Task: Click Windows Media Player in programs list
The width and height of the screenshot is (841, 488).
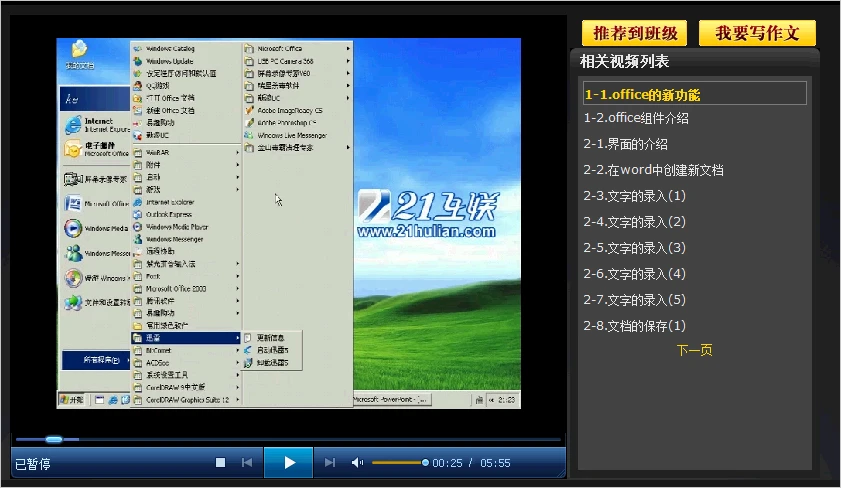Action: click(176, 227)
